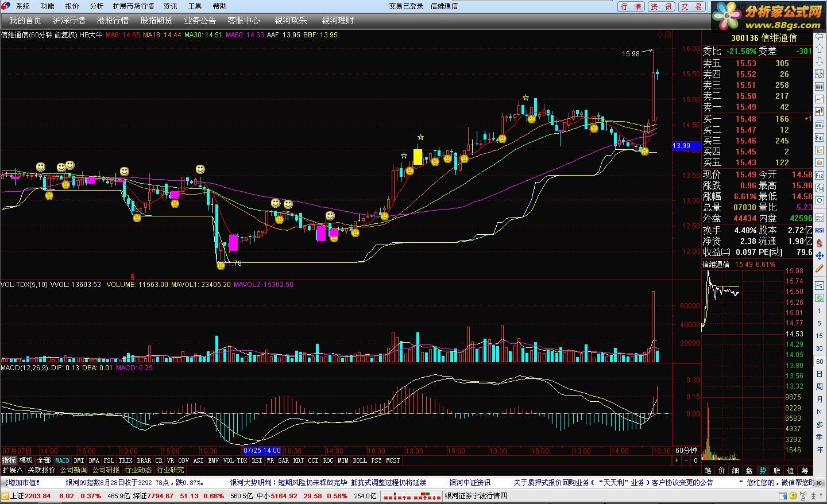Click the 行情 button at top right
Image resolution: width=827 pixels, height=504 pixels.
[632, 7]
